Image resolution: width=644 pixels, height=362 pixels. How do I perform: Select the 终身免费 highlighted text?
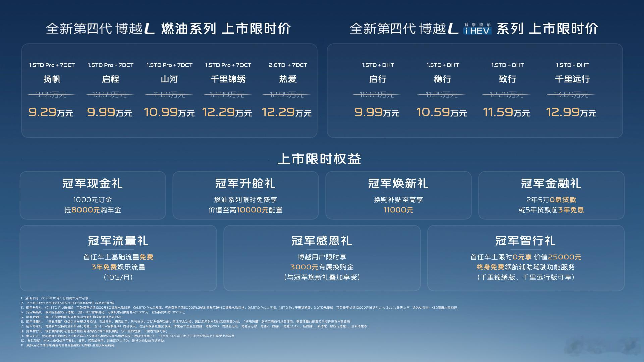490,267
